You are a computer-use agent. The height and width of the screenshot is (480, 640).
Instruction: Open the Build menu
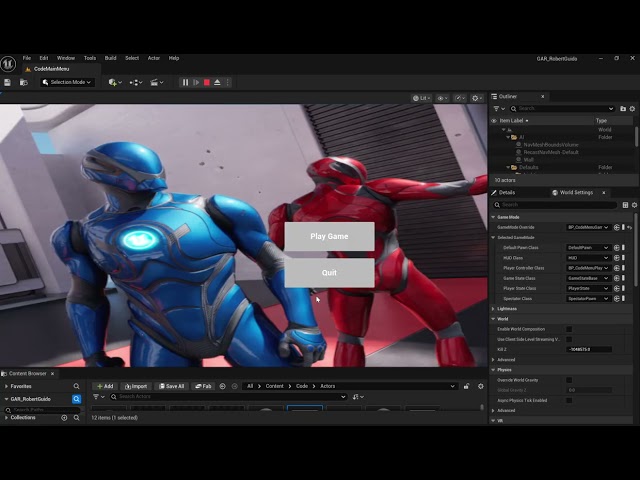click(111, 58)
